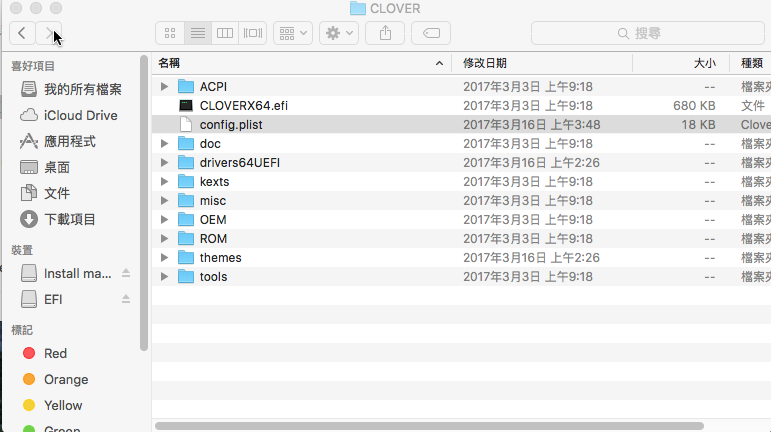The image size is (771, 432).
Task: Click the 喜好項目 sidebar section header
Action: (33, 66)
